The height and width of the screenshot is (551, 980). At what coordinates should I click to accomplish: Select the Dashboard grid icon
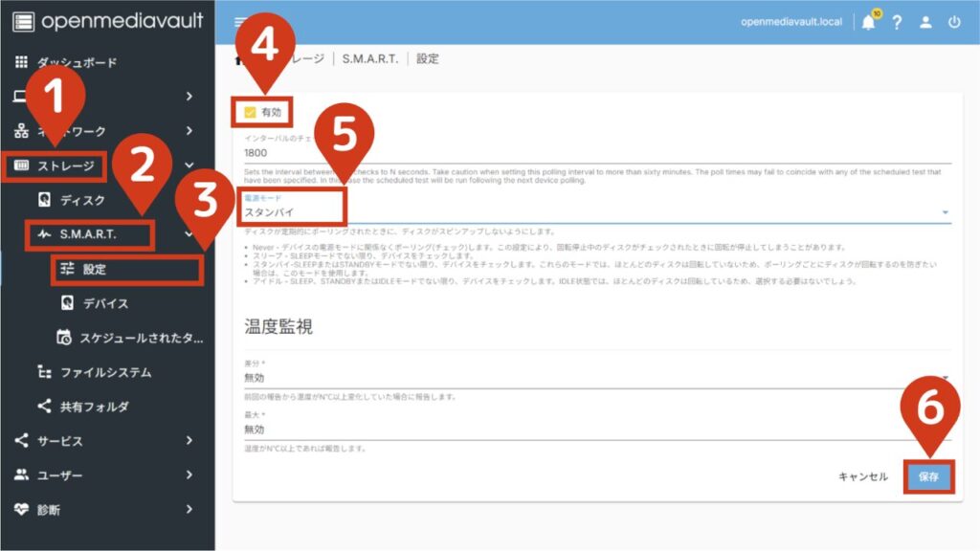pos(22,62)
